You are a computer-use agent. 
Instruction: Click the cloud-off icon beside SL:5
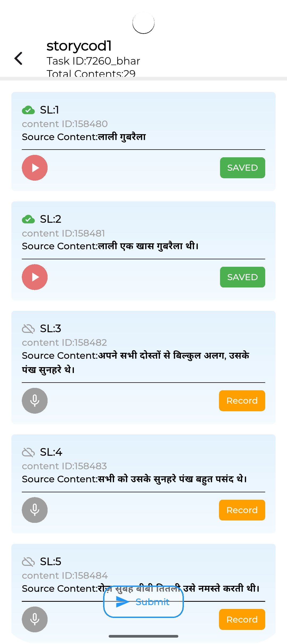28,562
